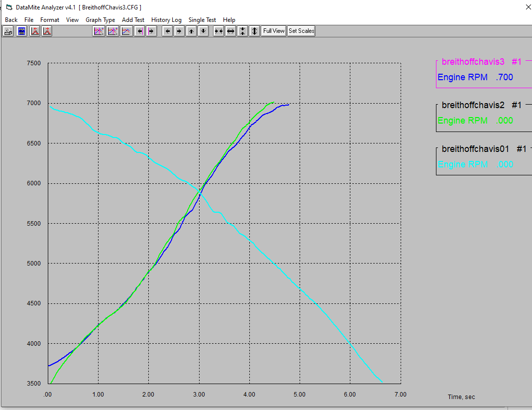The image size is (532, 410).
Task: Open the History Log menu
Action: pyautogui.click(x=166, y=20)
